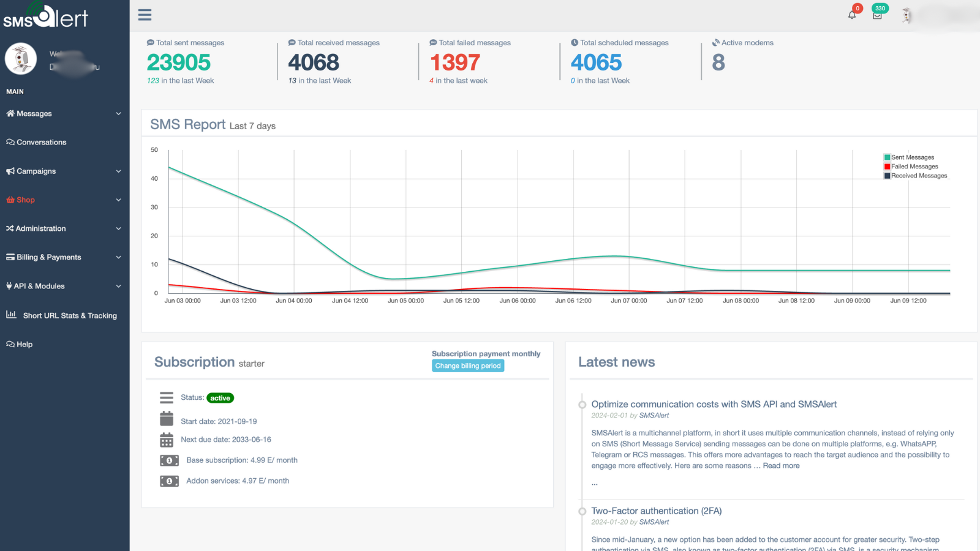Click the hamburger menu icon

pos(145,15)
